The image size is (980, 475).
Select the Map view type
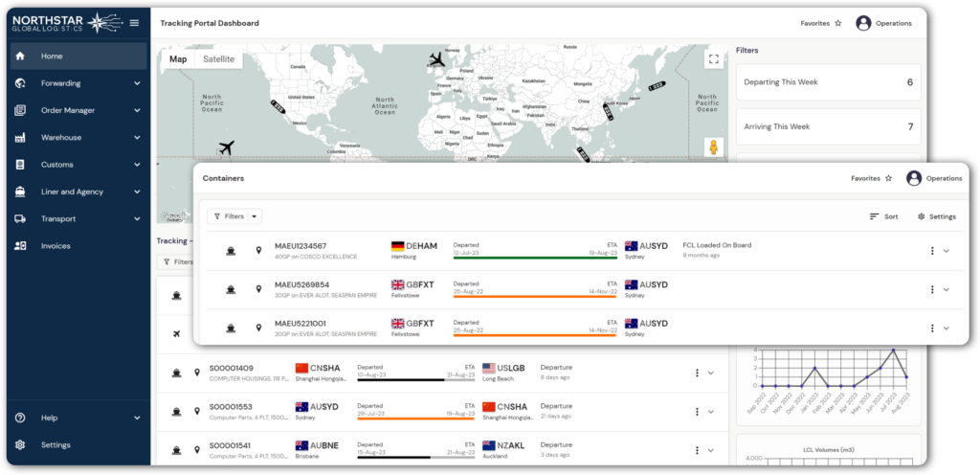click(178, 59)
